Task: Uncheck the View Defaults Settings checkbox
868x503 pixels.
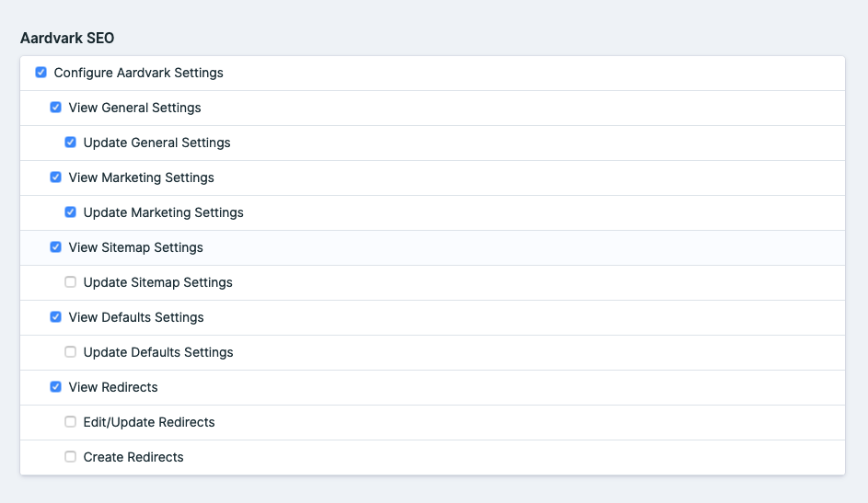Action: 55,317
